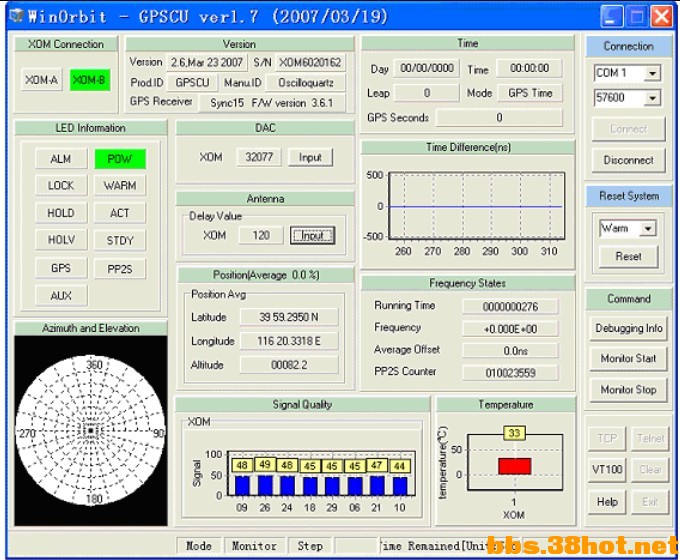Click the version field 2.6,Mar 23 2007
The image size is (680, 560).
[x=207, y=63]
